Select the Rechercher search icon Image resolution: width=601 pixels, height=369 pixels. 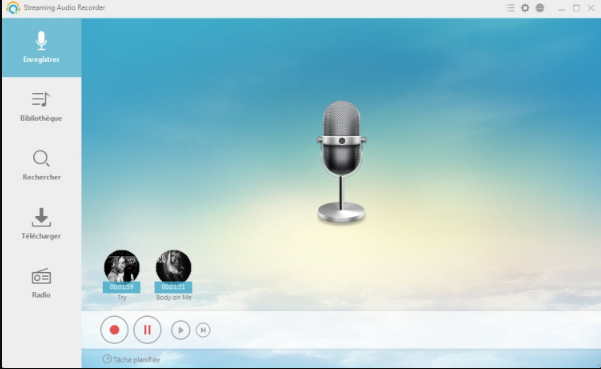(41, 159)
